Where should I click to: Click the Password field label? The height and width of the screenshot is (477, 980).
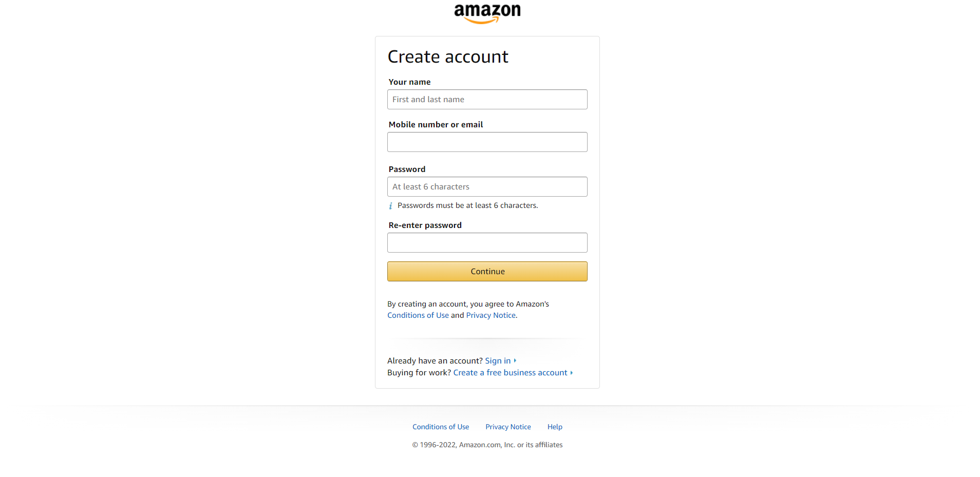point(407,169)
